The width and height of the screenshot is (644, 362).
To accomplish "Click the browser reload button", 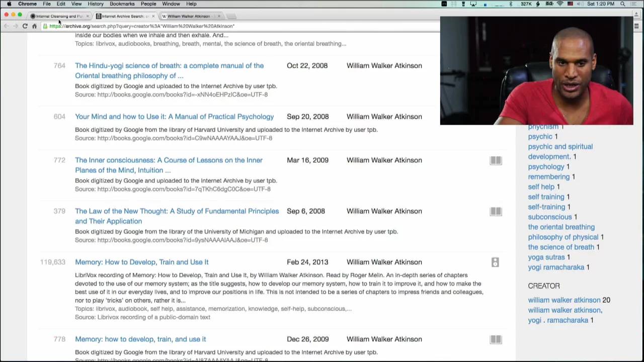I will (x=25, y=26).
